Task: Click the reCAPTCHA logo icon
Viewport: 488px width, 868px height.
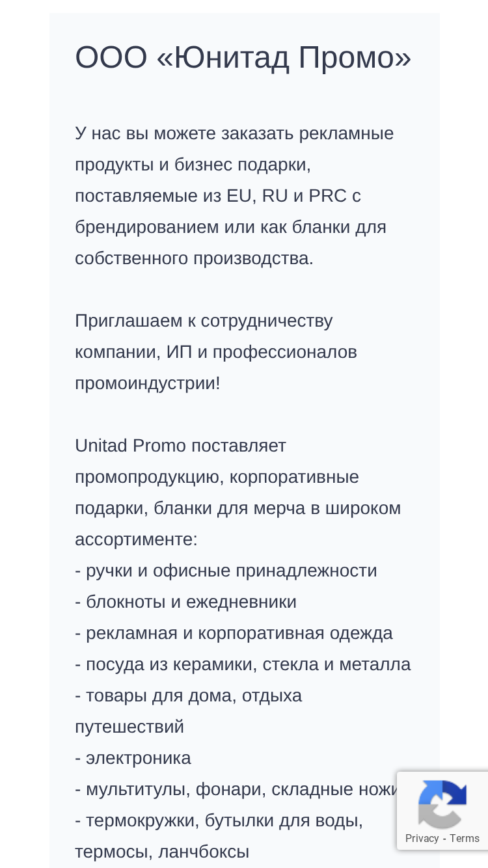Action: tap(442, 804)
